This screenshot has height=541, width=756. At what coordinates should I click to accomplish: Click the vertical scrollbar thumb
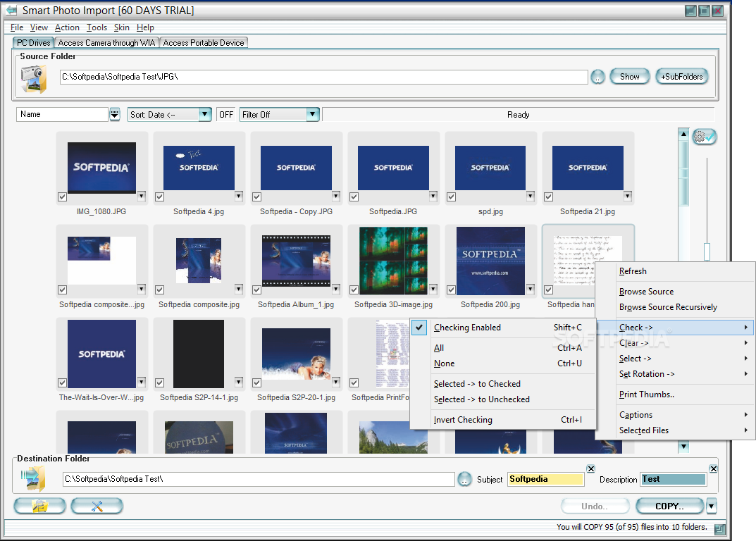[x=683, y=173]
